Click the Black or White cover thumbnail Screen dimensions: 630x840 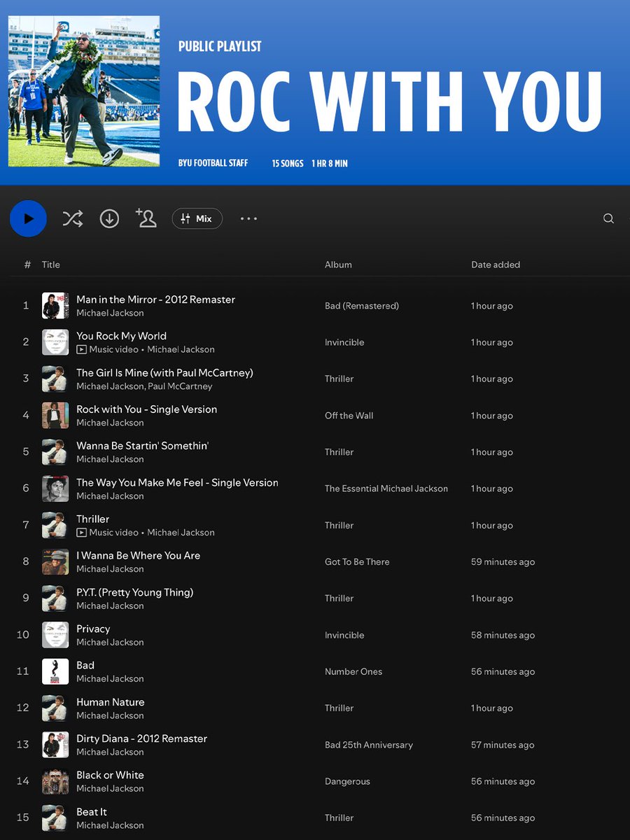pyautogui.click(x=55, y=781)
